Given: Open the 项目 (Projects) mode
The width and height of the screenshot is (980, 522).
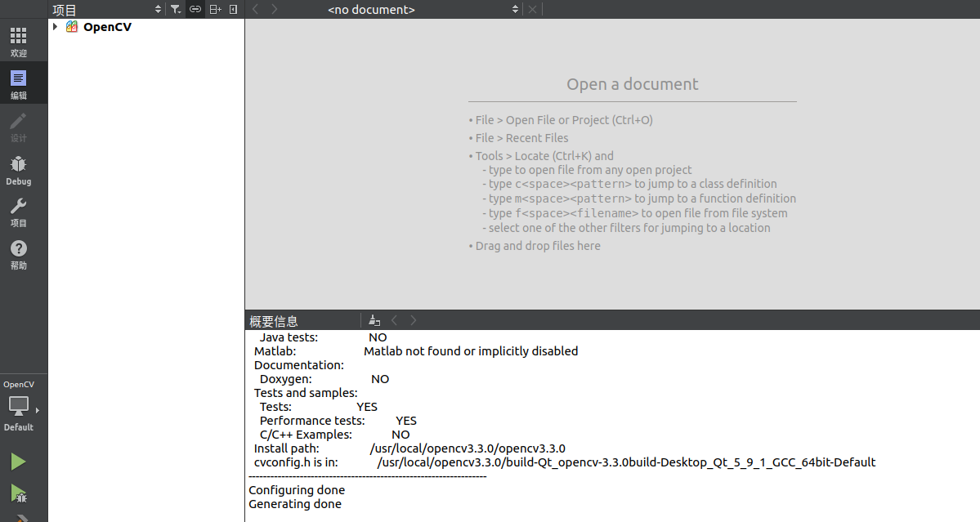Looking at the screenshot, I should [18, 212].
